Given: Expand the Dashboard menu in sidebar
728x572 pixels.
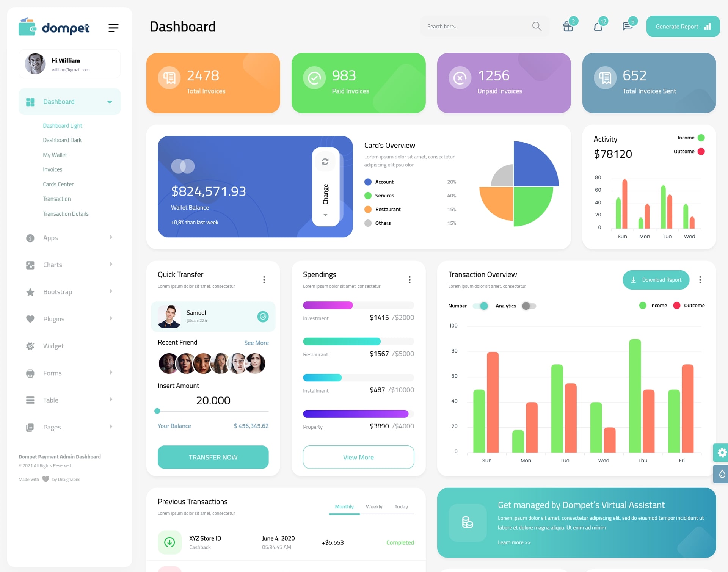Looking at the screenshot, I should [108, 102].
